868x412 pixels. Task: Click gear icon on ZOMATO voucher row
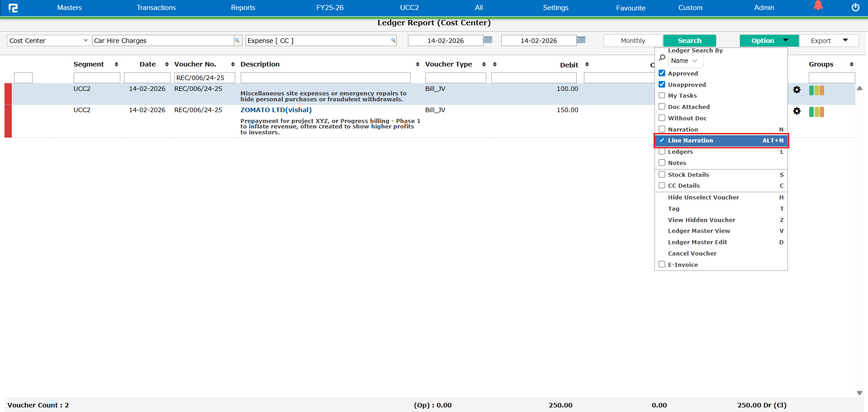click(797, 111)
